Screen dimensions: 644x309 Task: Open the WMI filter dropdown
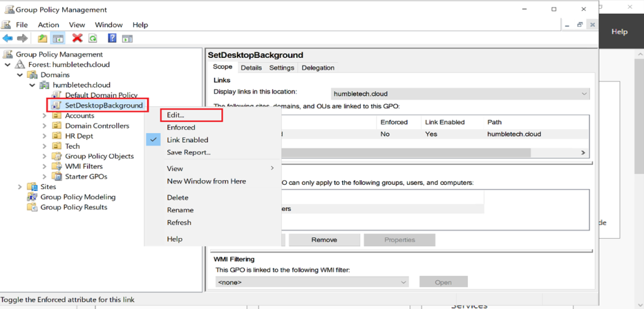pos(402,283)
